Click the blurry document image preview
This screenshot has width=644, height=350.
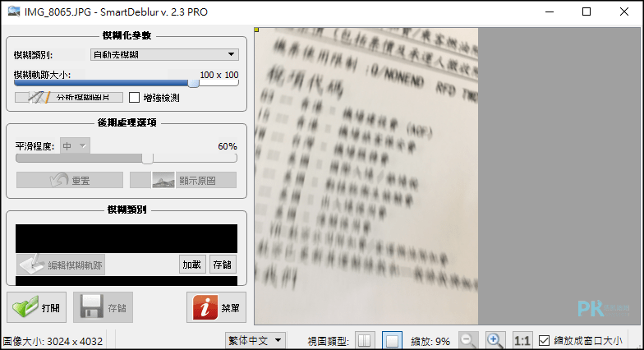[366, 176]
